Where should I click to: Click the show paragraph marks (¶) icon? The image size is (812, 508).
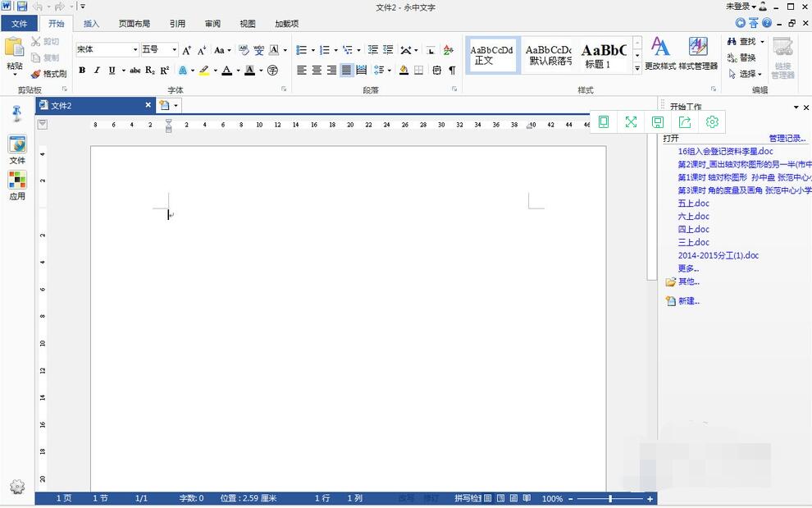click(452, 71)
